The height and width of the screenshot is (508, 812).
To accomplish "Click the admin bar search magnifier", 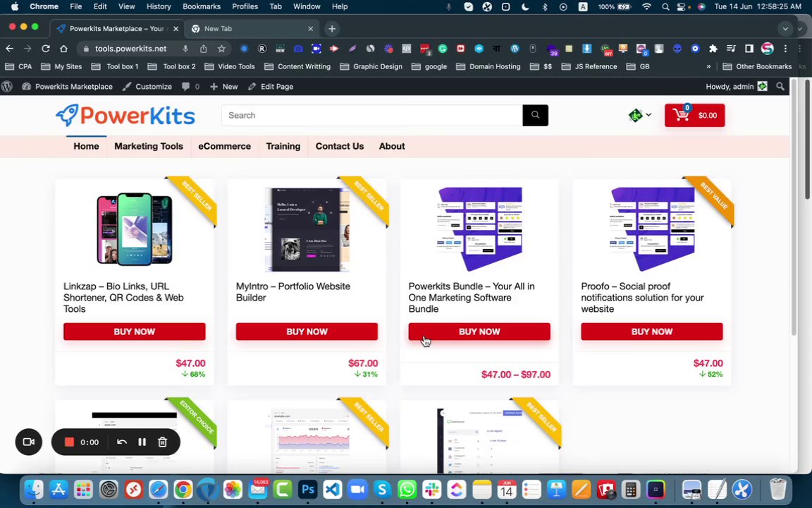I will 780,87.
